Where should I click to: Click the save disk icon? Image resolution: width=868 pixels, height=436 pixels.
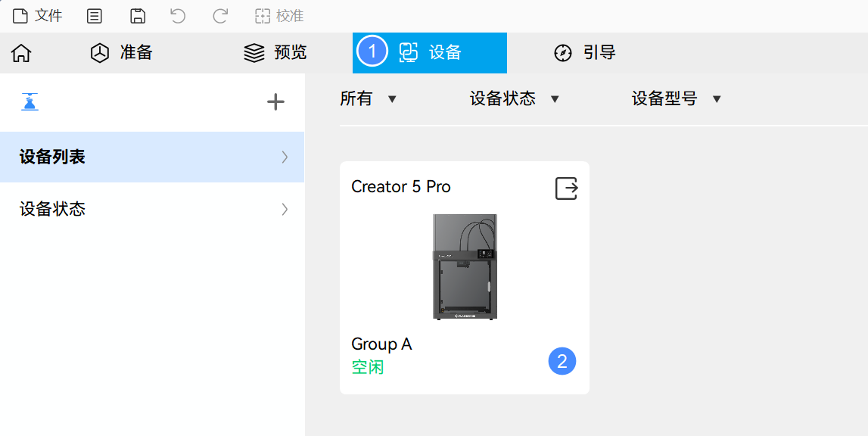pyautogui.click(x=138, y=16)
